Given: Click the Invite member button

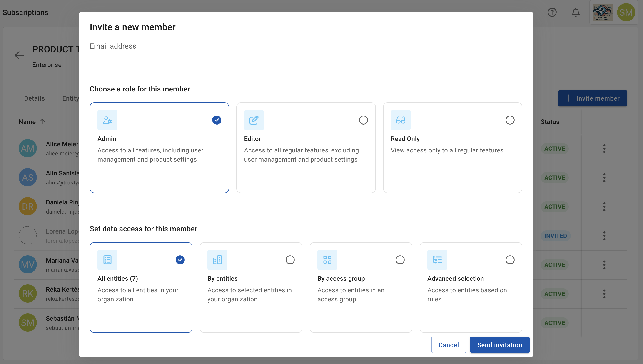Looking at the screenshot, I should [x=592, y=98].
